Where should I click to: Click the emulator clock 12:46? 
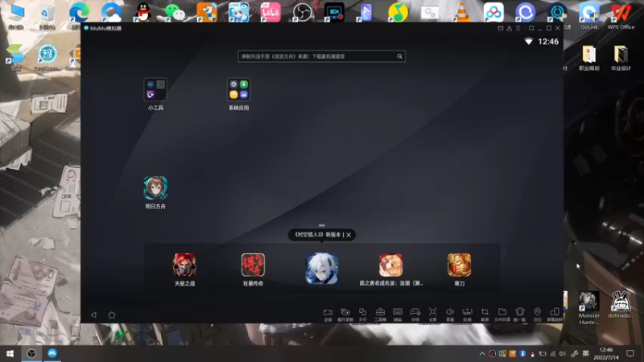548,42
